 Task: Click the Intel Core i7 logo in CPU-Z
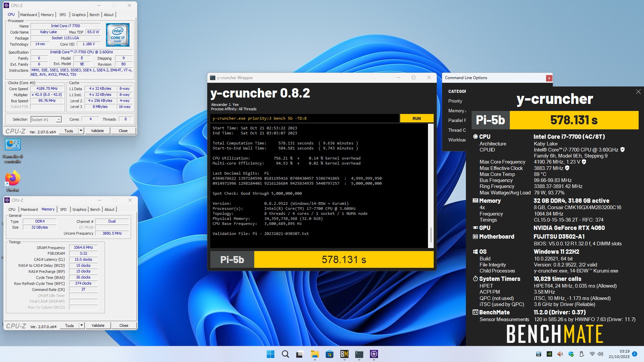click(118, 35)
